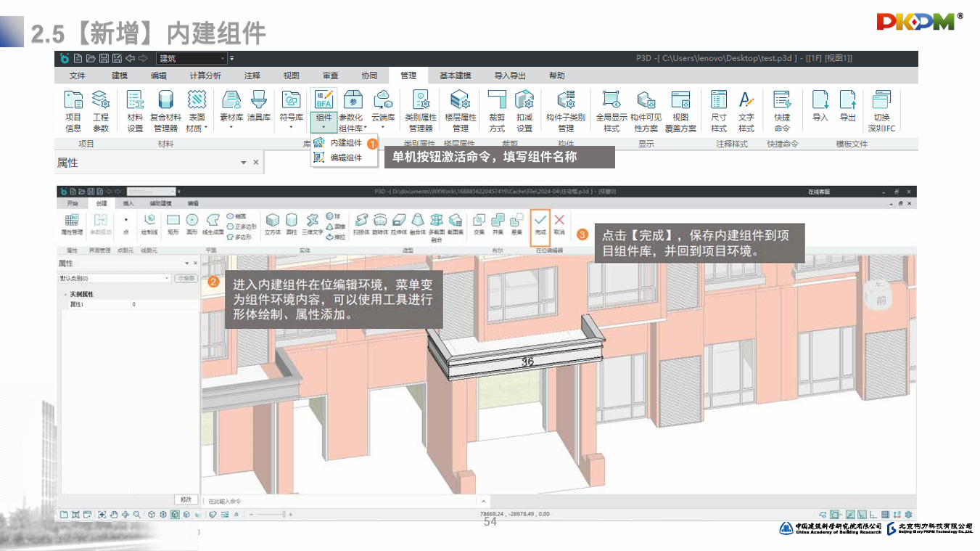The image size is (980, 551).
Task: Launch the 复合材料管理器
Action: [x=165, y=111]
